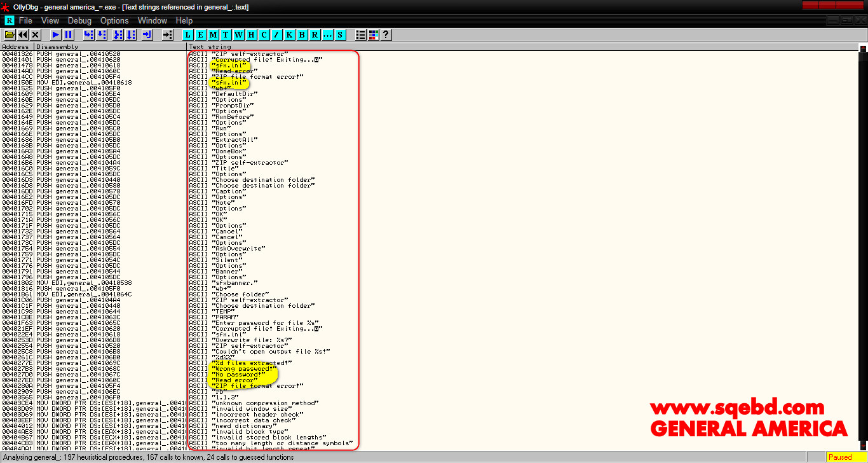Click the Help question mark icon
Screen dimensions: 868x463
[x=386, y=34]
